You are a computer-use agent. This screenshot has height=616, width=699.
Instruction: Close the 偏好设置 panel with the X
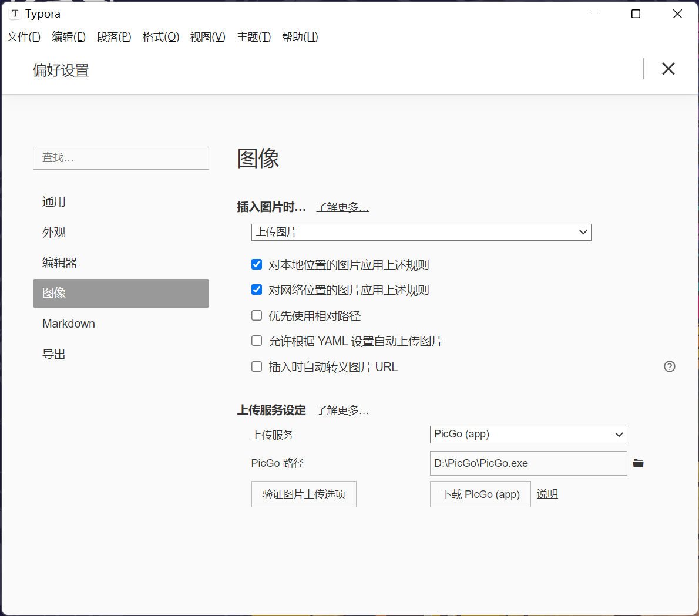(668, 69)
